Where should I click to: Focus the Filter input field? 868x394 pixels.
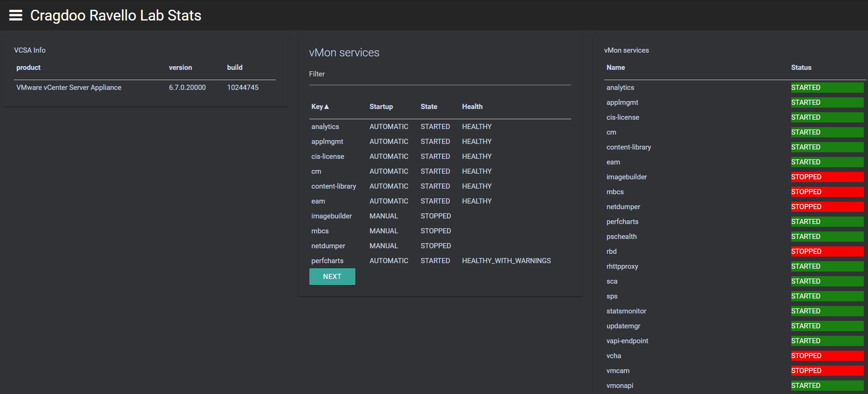pyautogui.click(x=440, y=74)
